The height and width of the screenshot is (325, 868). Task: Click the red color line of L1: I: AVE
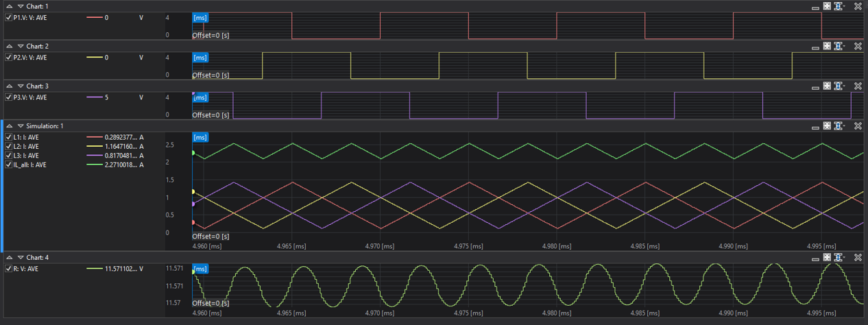(x=94, y=137)
